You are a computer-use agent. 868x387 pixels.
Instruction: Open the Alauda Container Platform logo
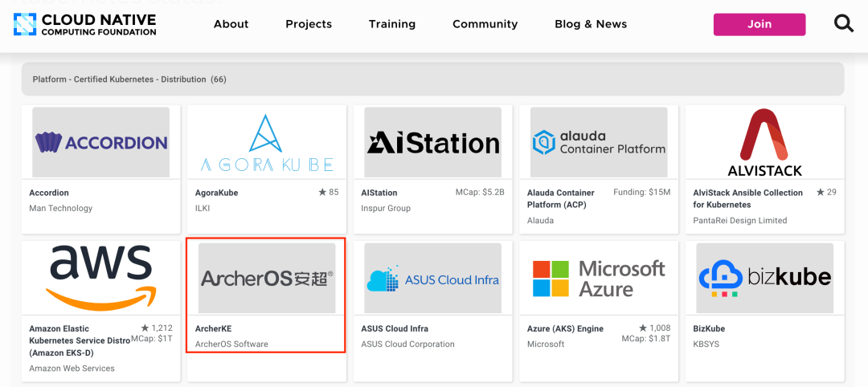pos(599,142)
